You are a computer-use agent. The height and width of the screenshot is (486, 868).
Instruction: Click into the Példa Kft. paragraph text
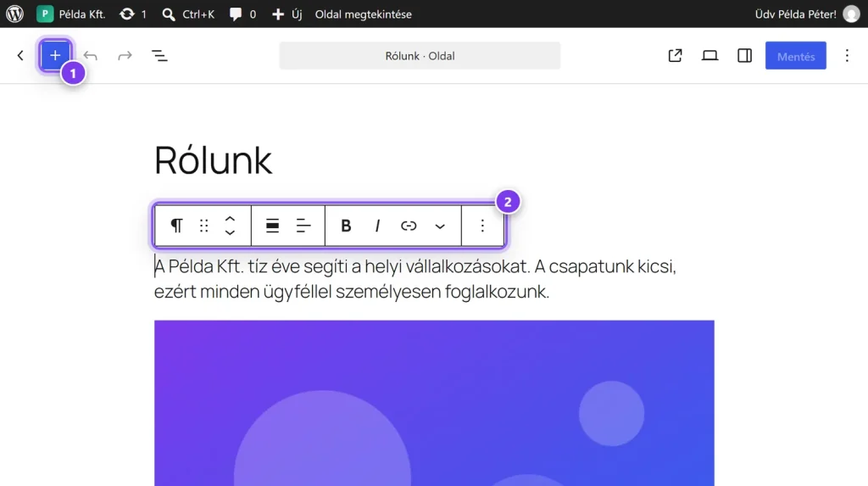point(415,279)
